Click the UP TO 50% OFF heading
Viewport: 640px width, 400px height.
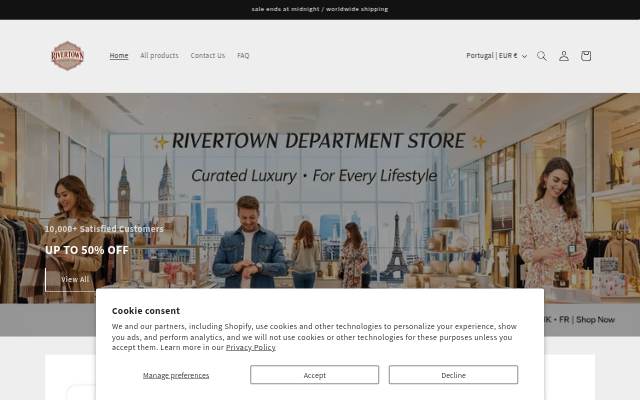click(x=87, y=250)
